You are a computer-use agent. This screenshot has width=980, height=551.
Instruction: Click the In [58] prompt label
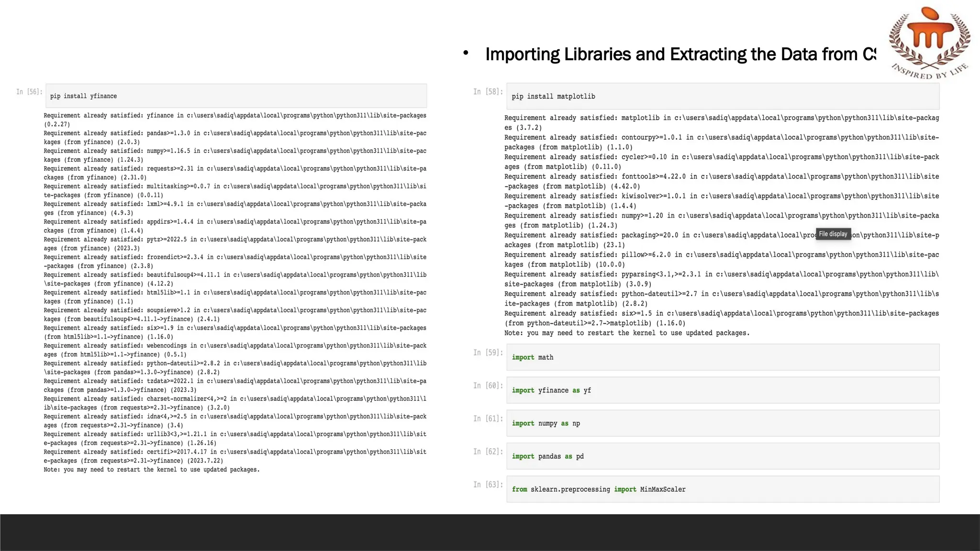coord(488,92)
